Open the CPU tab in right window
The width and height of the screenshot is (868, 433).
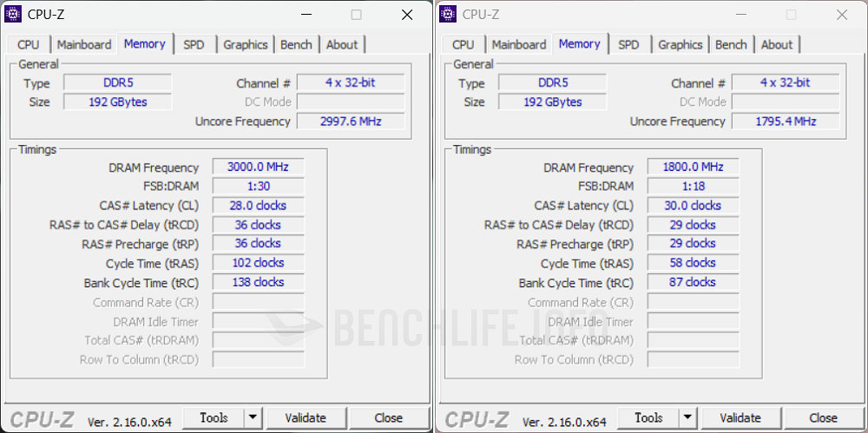[x=464, y=45]
